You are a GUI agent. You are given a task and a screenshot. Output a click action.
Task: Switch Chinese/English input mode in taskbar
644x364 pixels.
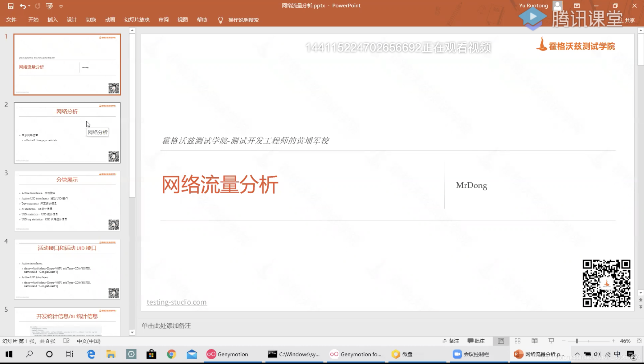click(x=617, y=354)
